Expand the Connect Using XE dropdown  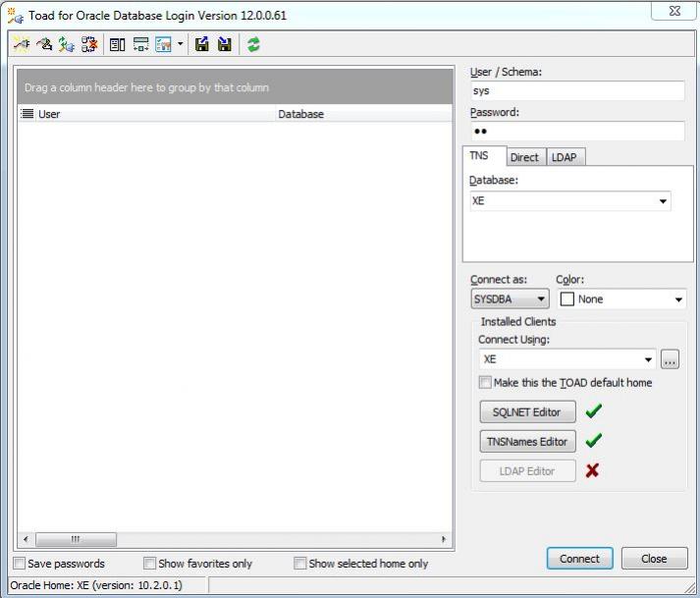pos(648,359)
